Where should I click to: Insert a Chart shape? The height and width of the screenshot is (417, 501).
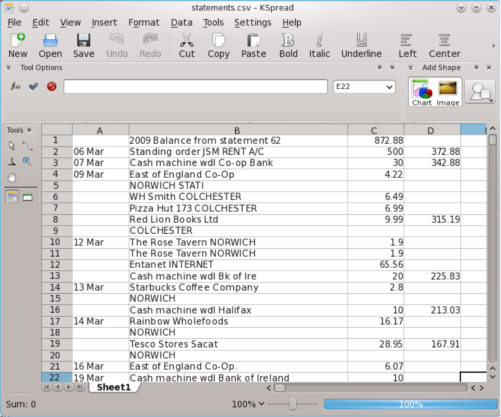click(x=422, y=92)
